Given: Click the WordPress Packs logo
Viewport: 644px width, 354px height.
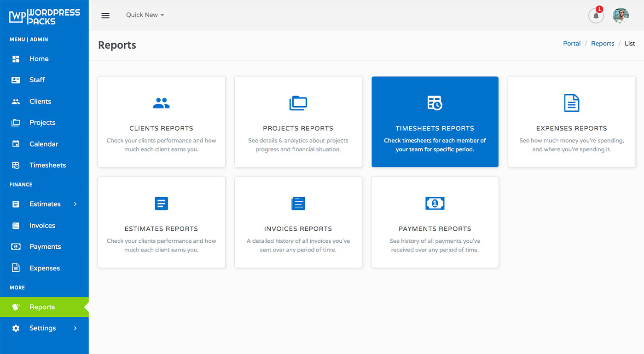Looking at the screenshot, I should click(x=44, y=16).
